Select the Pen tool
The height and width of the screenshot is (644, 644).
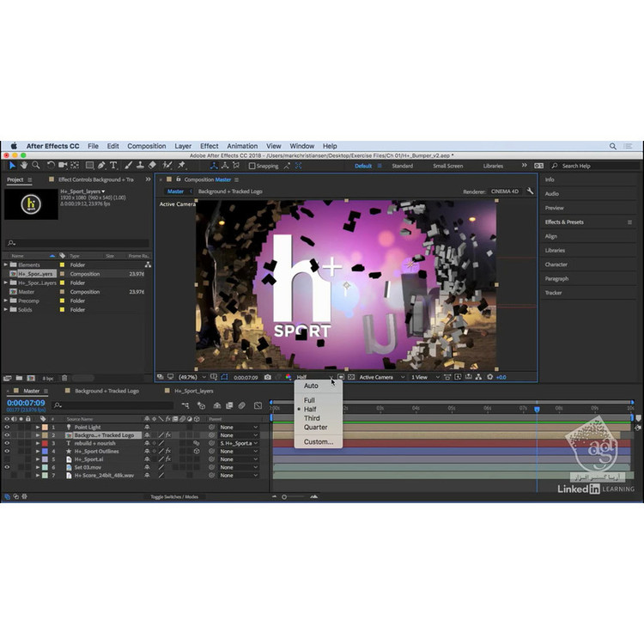(x=101, y=166)
